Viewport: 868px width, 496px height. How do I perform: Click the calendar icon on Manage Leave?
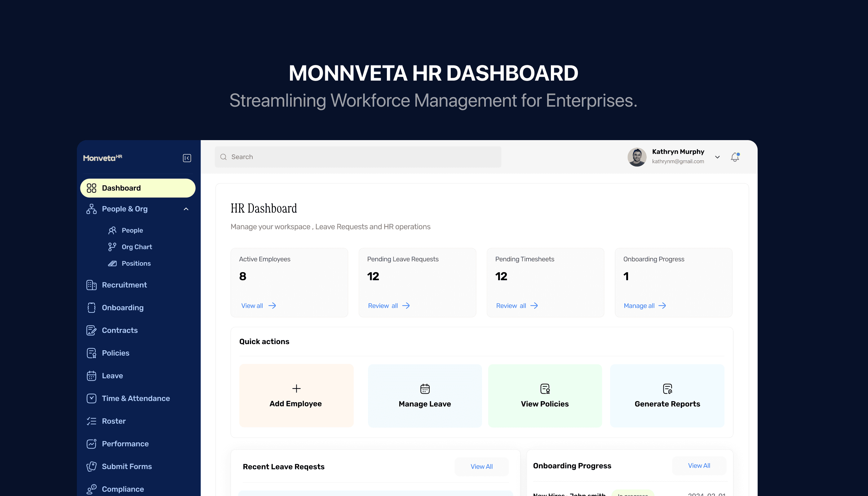coord(424,389)
